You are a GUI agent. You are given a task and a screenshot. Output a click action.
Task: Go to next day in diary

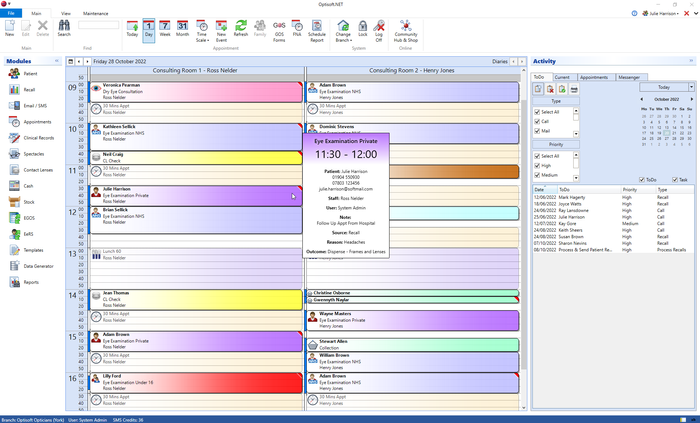(x=88, y=62)
